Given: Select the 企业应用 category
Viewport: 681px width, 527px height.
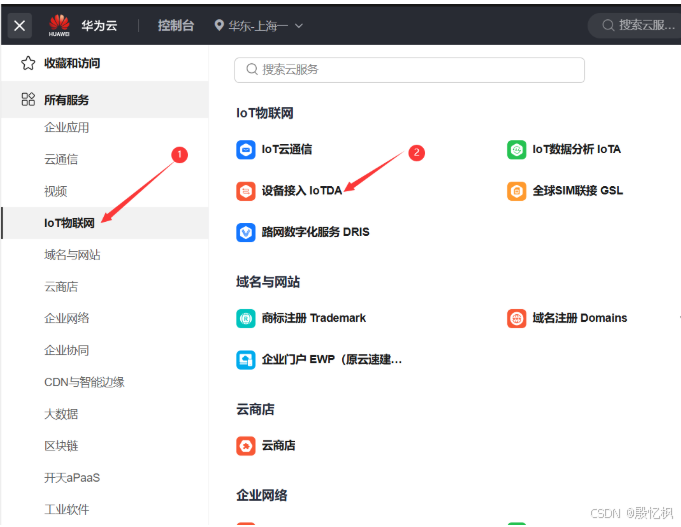Looking at the screenshot, I should pos(66,127).
